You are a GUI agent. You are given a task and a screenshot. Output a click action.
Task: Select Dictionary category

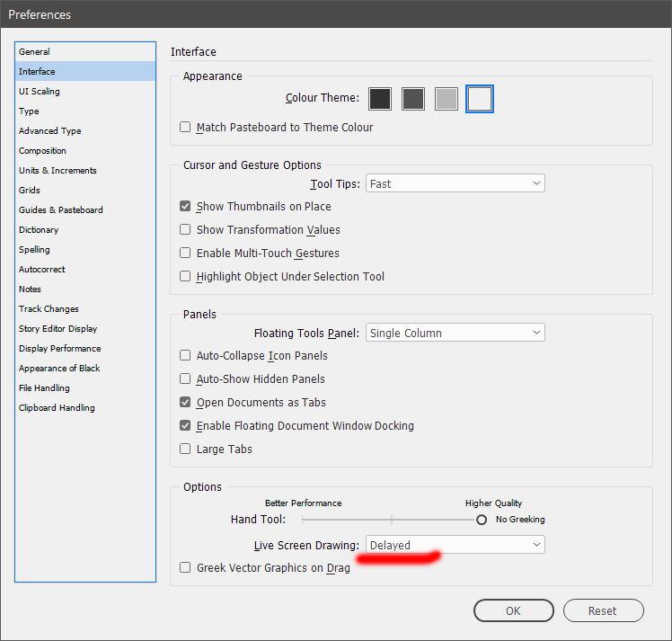tap(85, 229)
